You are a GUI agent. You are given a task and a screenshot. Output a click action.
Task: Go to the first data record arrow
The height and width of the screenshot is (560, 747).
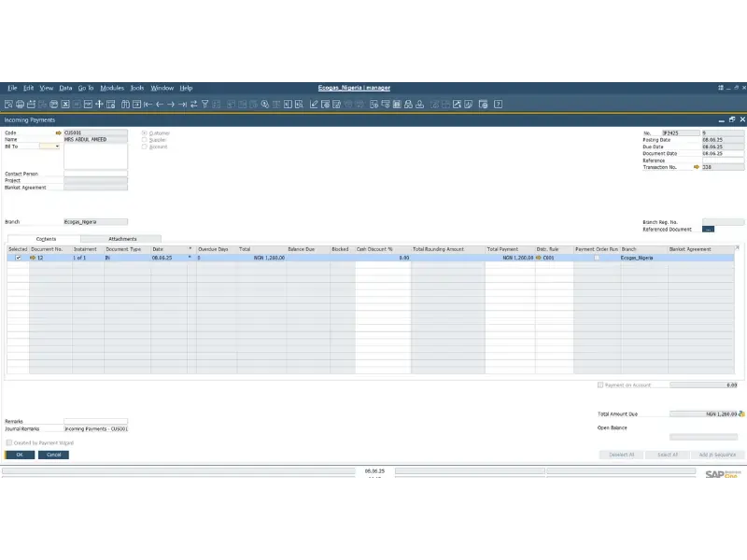click(x=148, y=104)
